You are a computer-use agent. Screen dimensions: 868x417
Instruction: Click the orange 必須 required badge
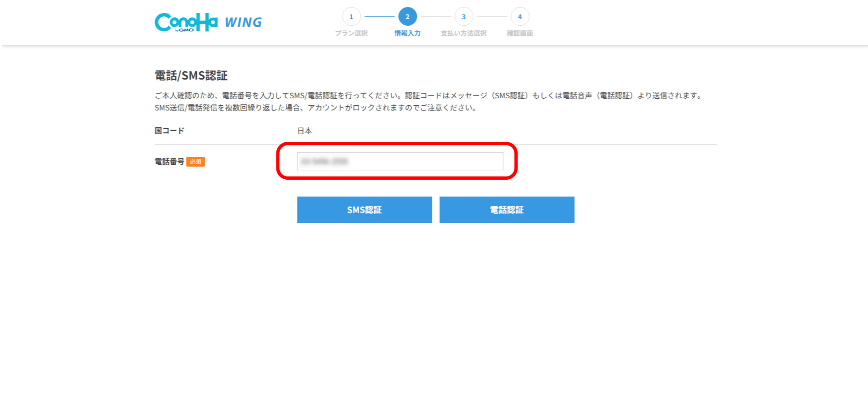point(195,162)
